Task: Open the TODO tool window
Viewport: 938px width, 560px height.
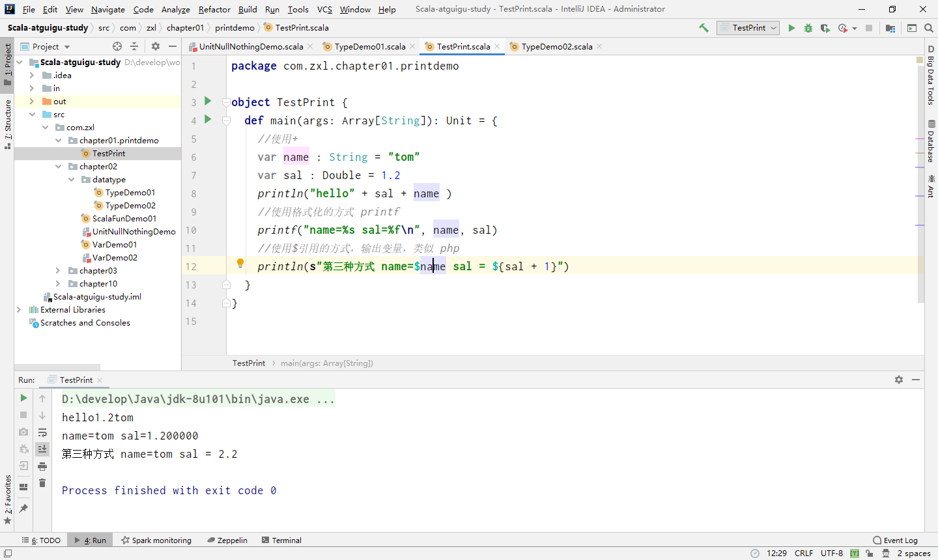Action: click(x=41, y=540)
